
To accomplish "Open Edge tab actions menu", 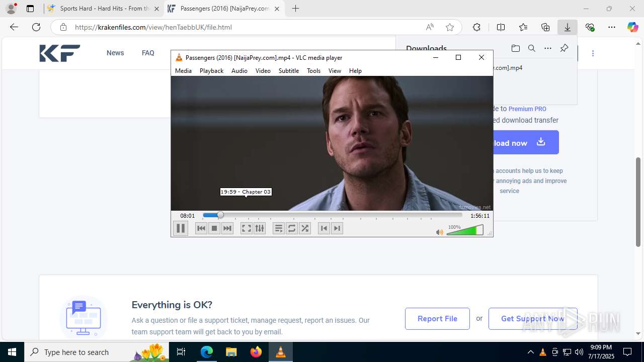I will tap(30, 9).
